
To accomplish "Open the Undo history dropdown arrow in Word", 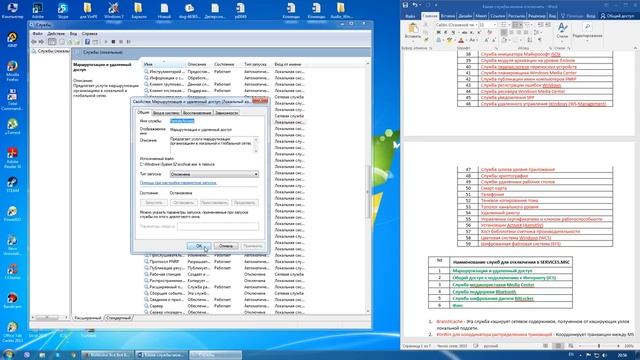I will 420,5.
